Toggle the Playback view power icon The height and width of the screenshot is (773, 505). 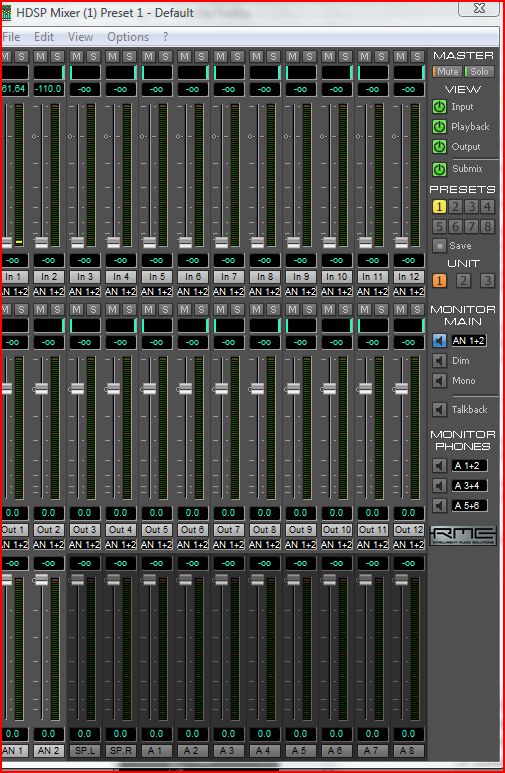[439, 127]
